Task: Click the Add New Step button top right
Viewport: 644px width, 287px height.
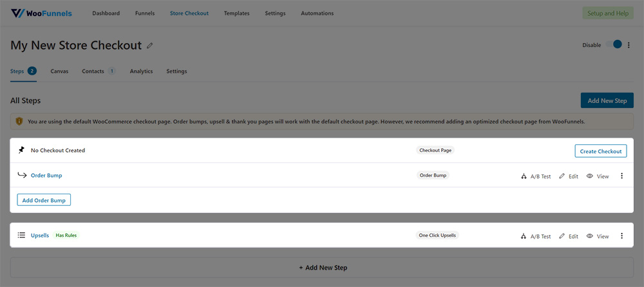Action: pyautogui.click(x=607, y=100)
